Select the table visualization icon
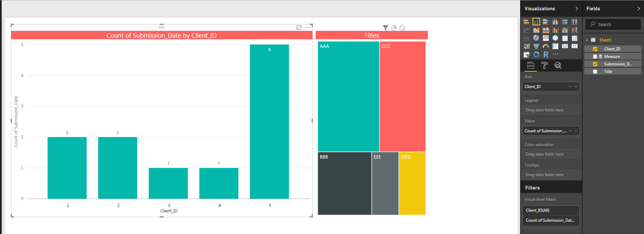Viewport: 644px width, 234px height. 565,38
